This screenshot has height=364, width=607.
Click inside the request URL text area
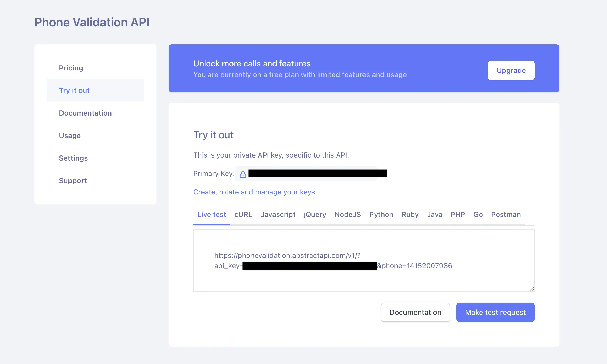[x=364, y=261]
